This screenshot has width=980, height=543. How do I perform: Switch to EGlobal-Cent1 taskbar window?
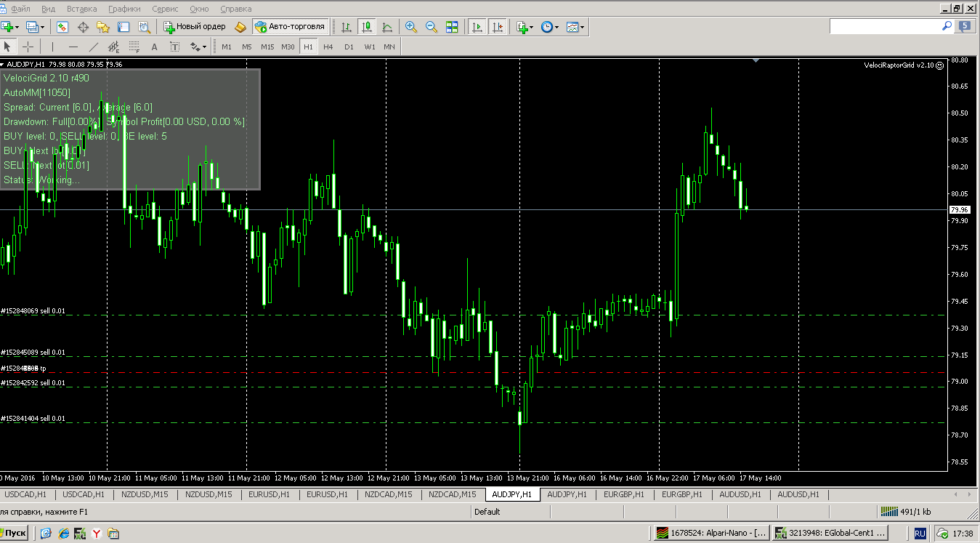[x=830, y=533]
